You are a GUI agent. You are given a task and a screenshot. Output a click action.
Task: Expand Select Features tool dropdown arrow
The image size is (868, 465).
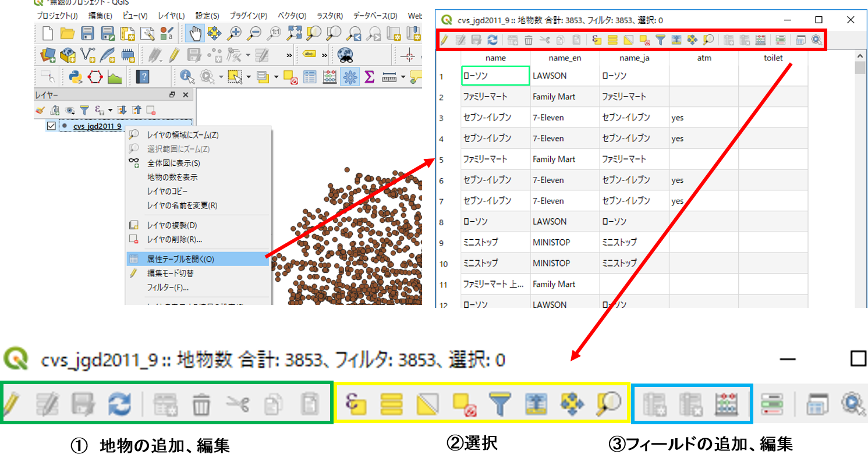(249, 77)
